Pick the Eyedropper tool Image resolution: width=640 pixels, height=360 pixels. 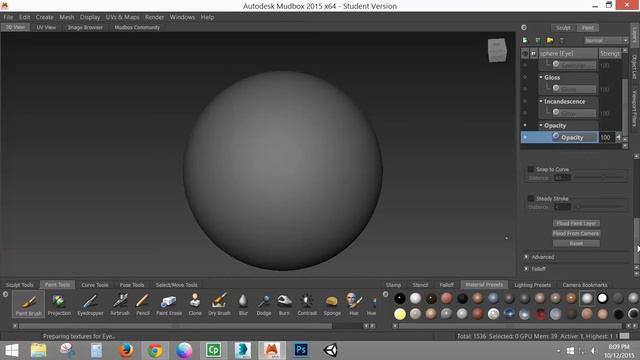coord(90,304)
